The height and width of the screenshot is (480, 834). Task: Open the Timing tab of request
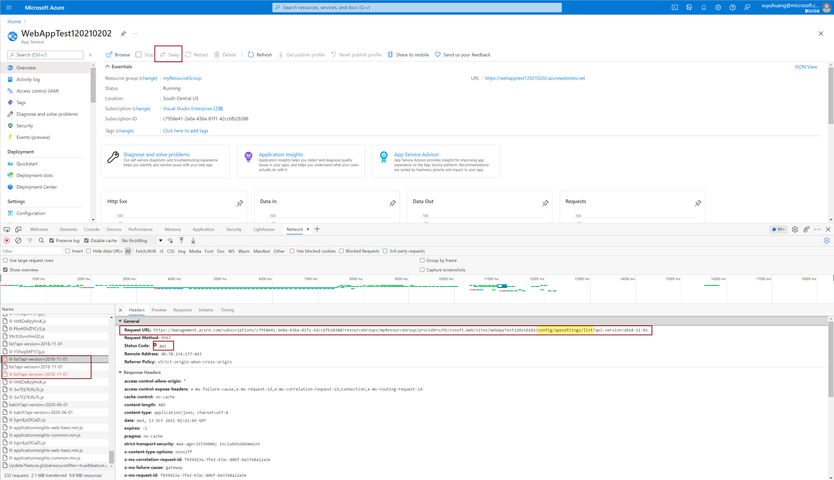(x=227, y=310)
